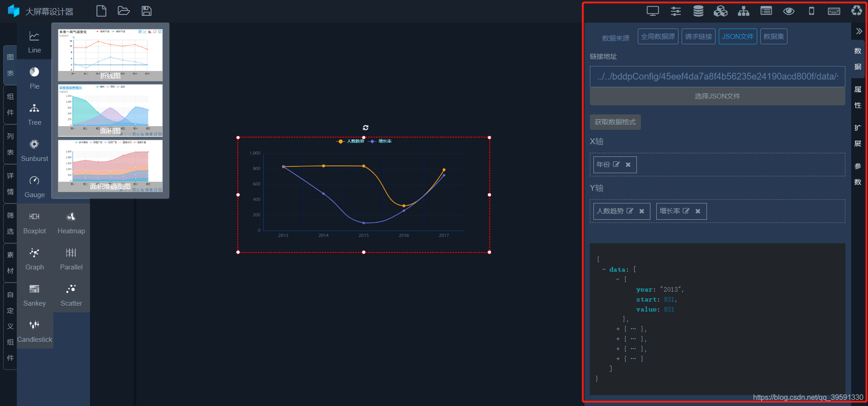
Task: Switch to the 参数 right panel tab
Action: click(858, 174)
